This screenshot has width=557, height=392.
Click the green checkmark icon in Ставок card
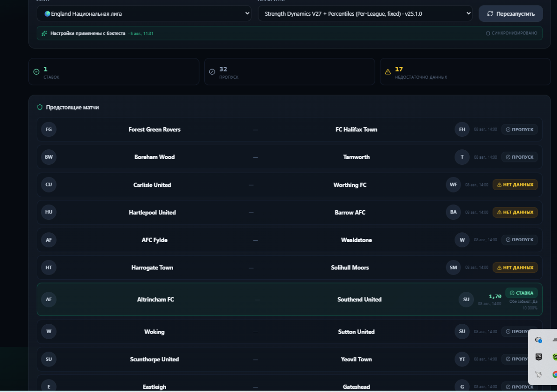36,72
